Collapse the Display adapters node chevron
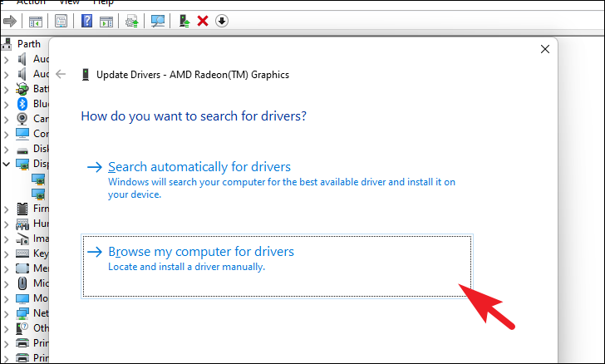Viewport: 605px width, 364px height. click(x=6, y=164)
